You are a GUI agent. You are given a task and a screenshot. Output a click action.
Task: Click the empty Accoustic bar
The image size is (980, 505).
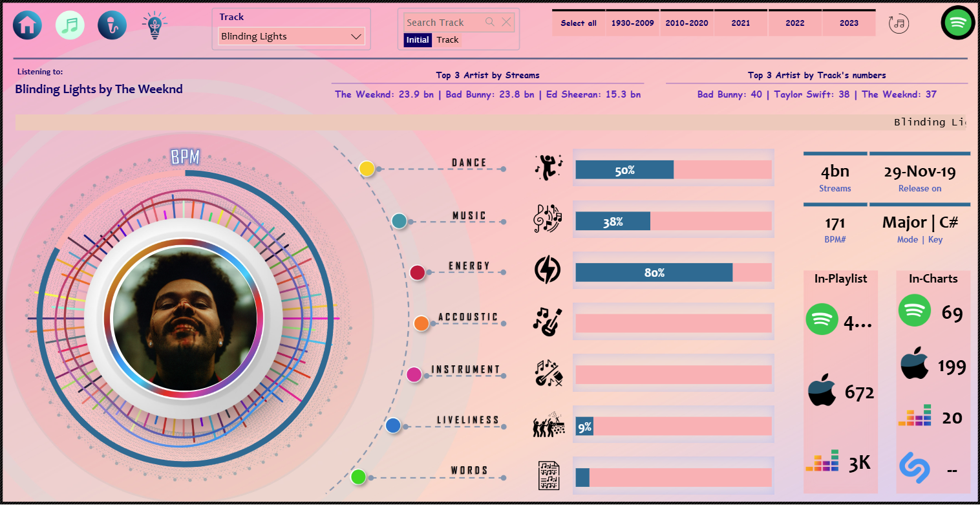click(674, 323)
